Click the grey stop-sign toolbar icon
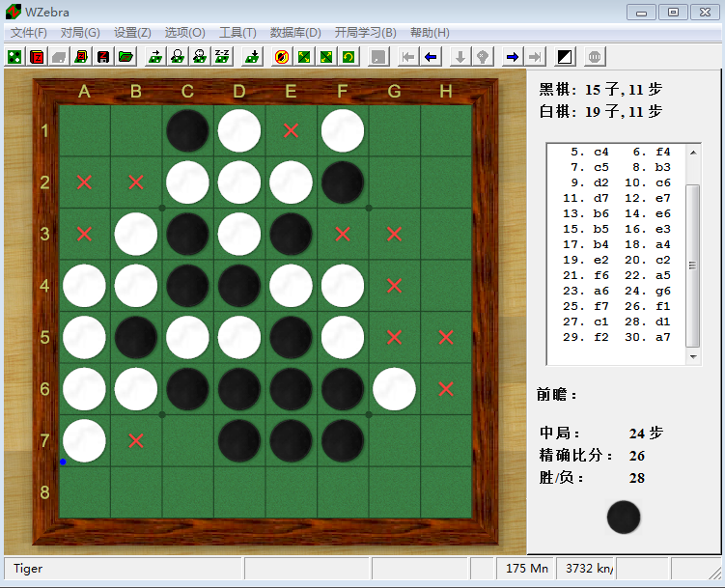The image size is (725, 588). click(595, 57)
